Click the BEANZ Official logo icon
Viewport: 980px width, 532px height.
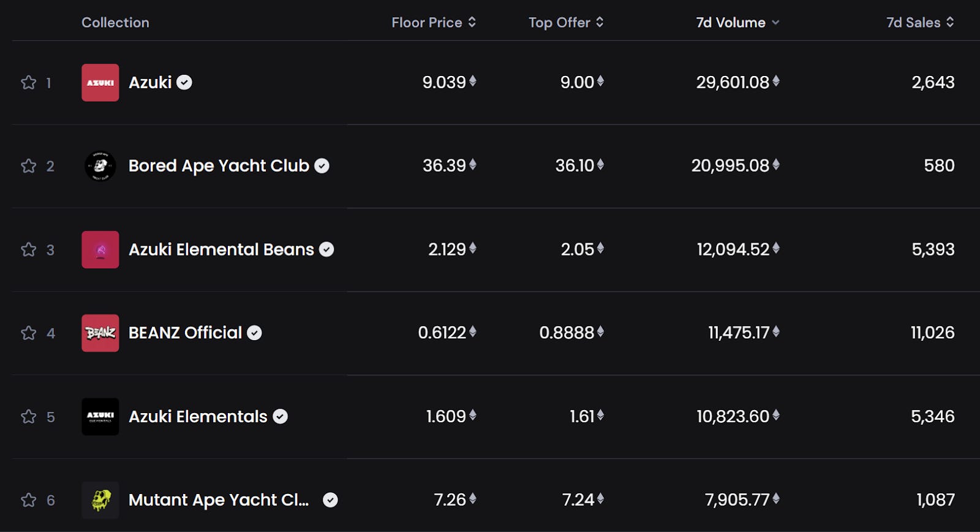tap(100, 333)
